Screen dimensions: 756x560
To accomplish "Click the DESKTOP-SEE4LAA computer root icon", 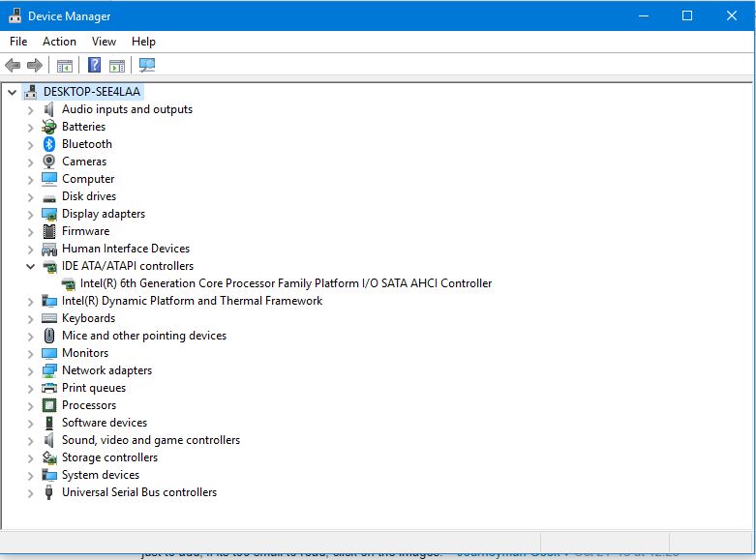I will (31, 92).
